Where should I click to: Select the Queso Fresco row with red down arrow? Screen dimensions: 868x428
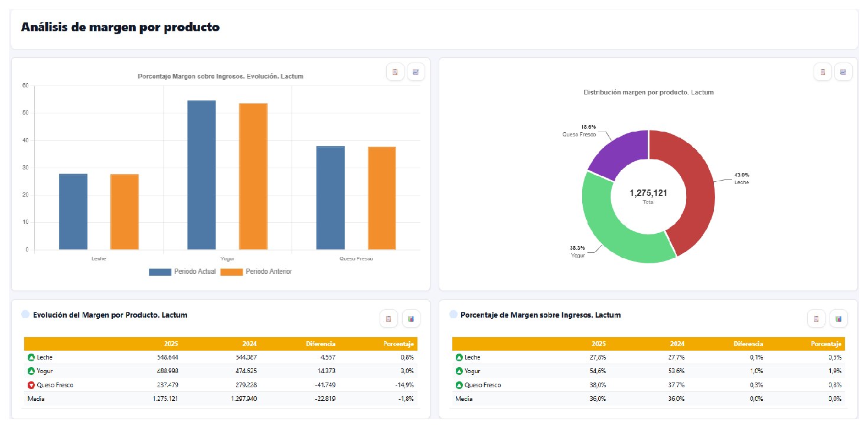[x=221, y=385]
